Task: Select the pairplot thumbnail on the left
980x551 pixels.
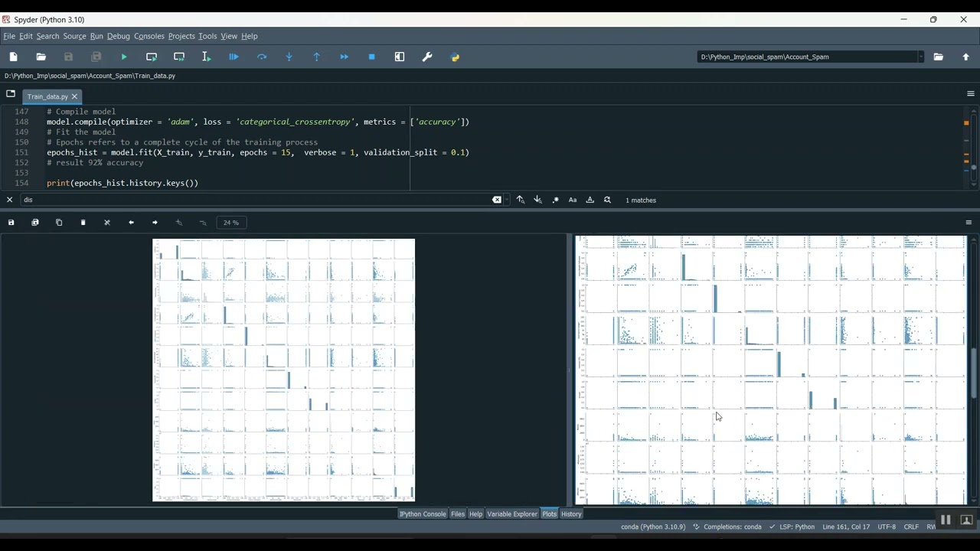Action: pyautogui.click(x=284, y=370)
